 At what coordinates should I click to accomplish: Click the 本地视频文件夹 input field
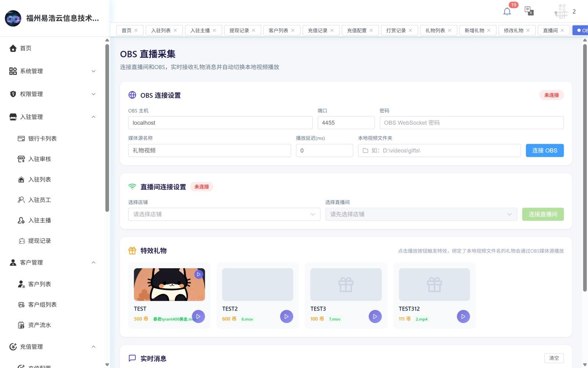pos(440,151)
